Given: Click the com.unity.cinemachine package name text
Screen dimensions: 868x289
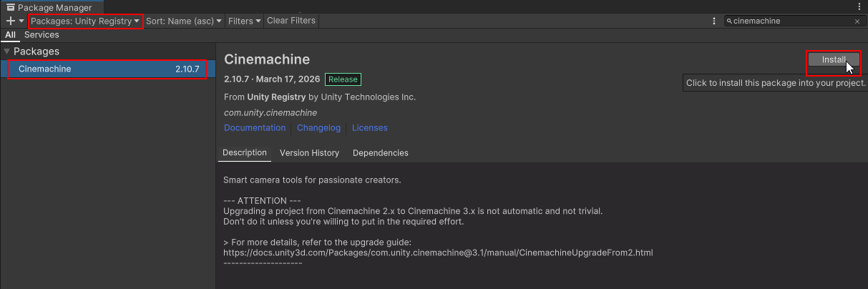Looking at the screenshot, I should tap(270, 113).
